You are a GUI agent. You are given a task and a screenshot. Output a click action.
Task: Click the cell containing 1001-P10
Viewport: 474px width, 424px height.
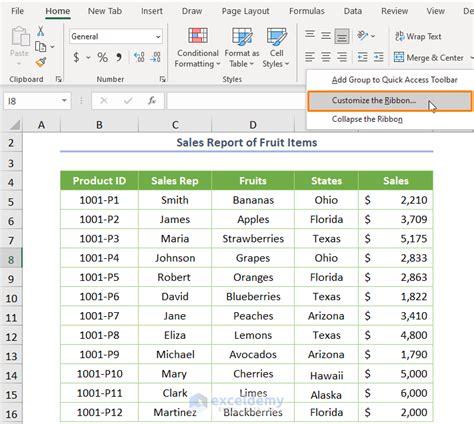click(x=99, y=374)
